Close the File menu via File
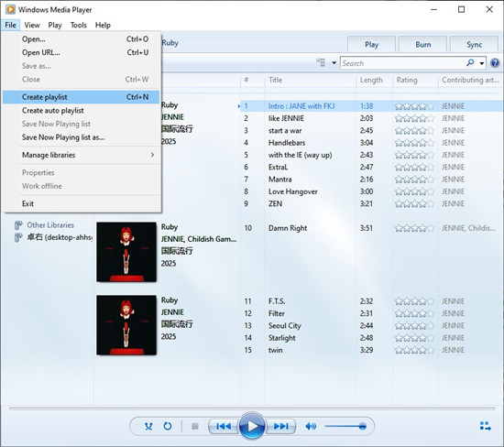This screenshot has height=447, width=504. tap(11, 25)
